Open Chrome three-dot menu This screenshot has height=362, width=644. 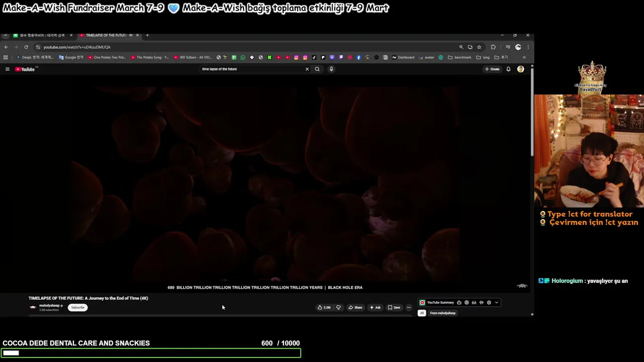click(x=528, y=47)
